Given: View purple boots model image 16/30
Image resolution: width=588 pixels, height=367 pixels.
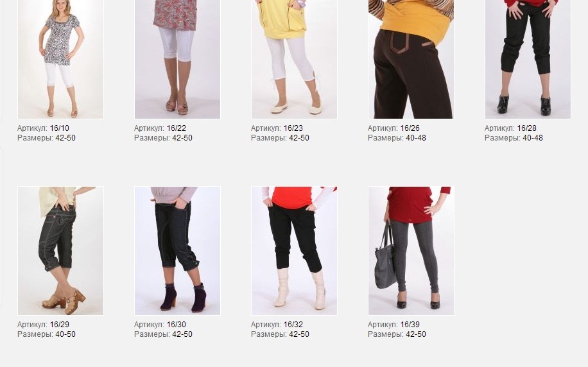Looking at the screenshot, I should point(177,251).
